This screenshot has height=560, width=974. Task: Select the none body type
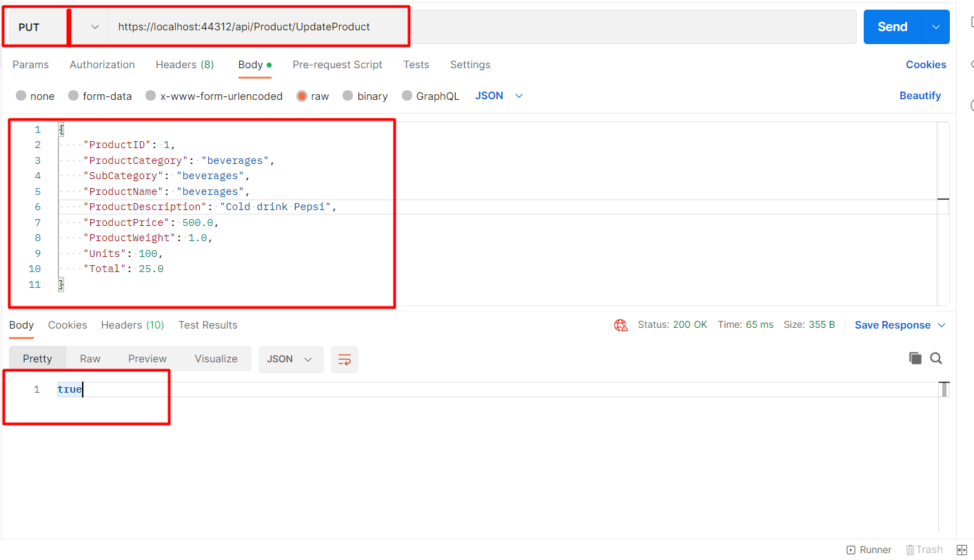35,96
